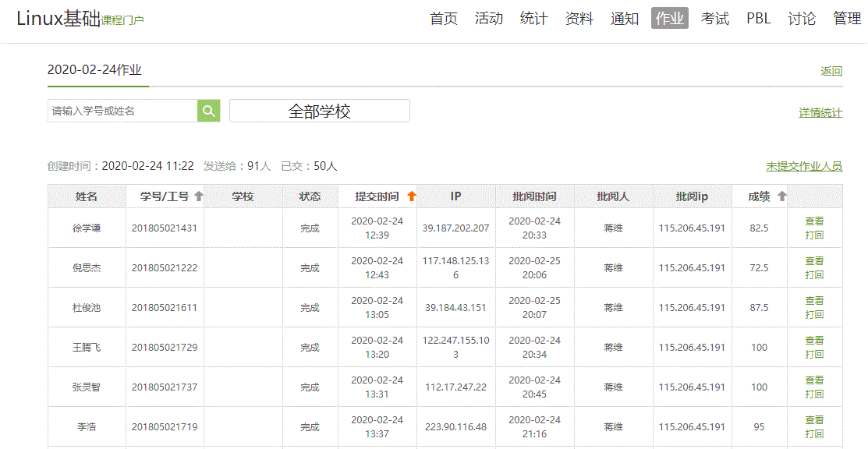Image resolution: width=868 pixels, height=449 pixels.
Task: View the 未提交作业人员 list
Action: 804,166
